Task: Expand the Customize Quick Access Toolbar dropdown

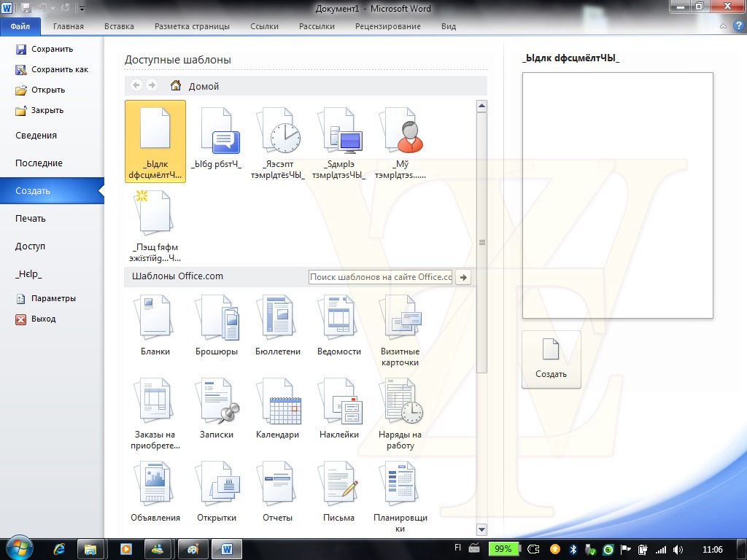Action: point(81,9)
